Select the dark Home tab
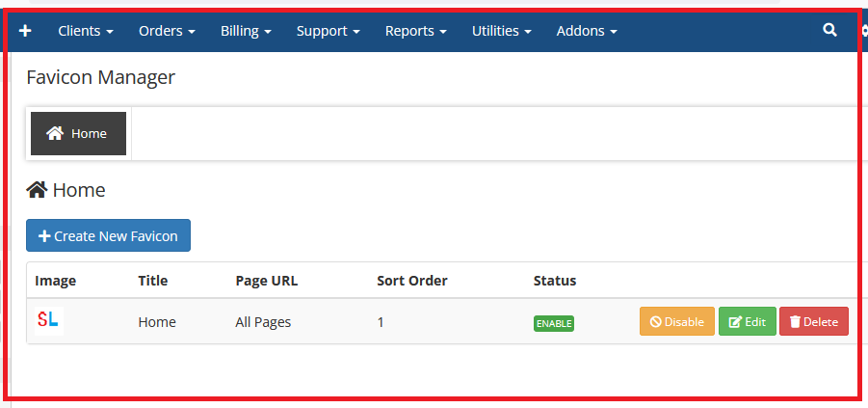Screen dimensions: 868x408 tap(78, 133)
